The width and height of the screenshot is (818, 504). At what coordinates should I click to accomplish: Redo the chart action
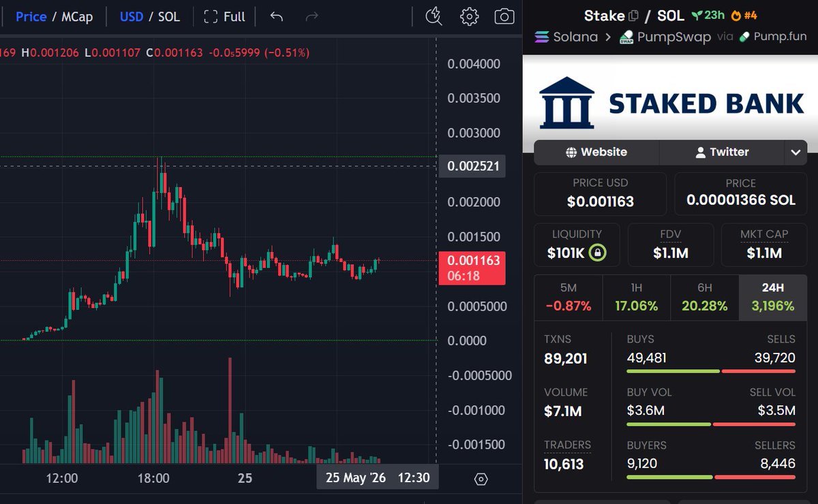point(312,16)
